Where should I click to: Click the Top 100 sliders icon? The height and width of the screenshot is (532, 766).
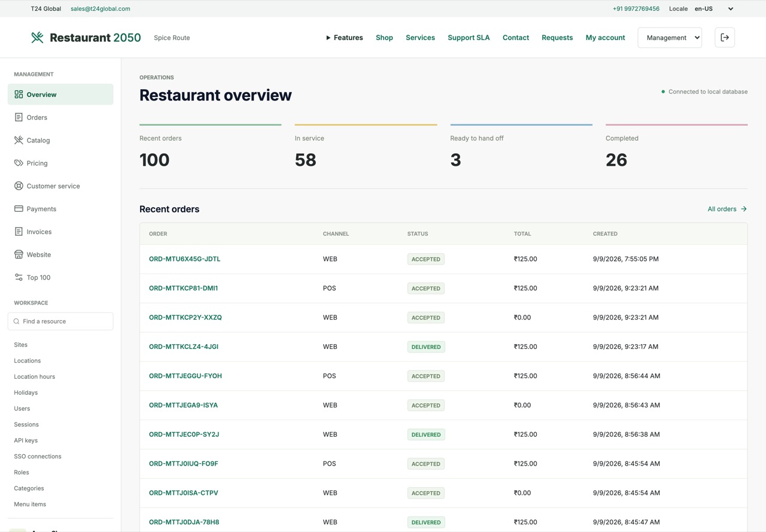click(x=19, y=277)
